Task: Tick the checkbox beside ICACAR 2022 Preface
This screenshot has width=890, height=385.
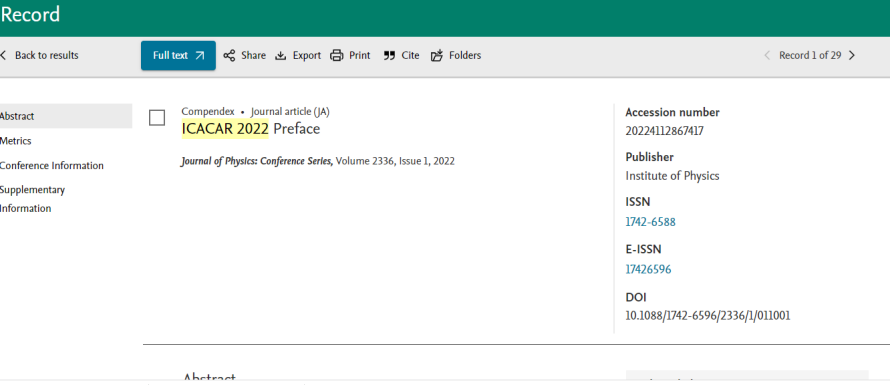Action: (x=157, y=118)
